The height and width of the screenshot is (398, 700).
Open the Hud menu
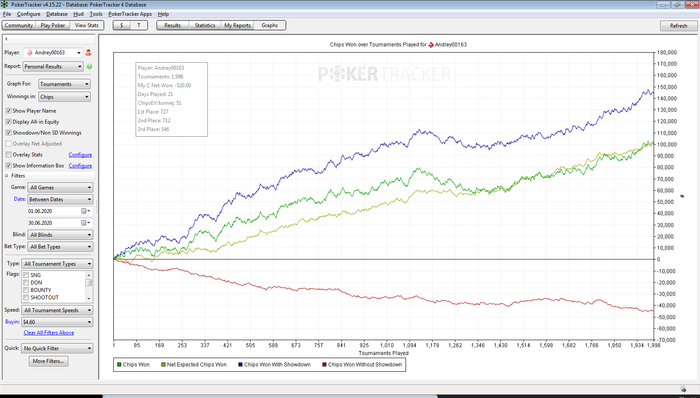click(x=79, y=14)
